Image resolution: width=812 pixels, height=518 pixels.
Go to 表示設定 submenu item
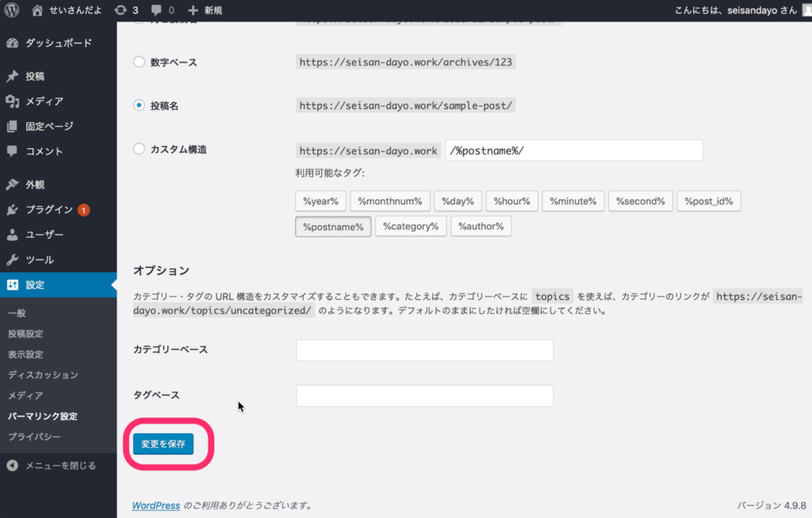(x=25, y=355)
